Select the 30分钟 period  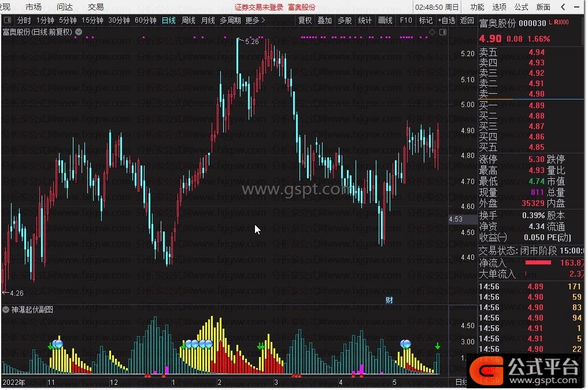[119, 20]
